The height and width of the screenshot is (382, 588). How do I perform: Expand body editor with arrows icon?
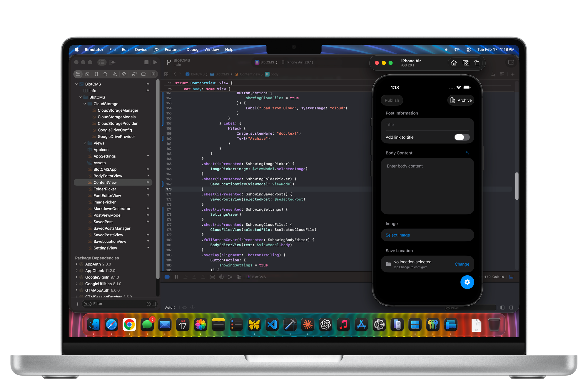[x=467, y=153]
